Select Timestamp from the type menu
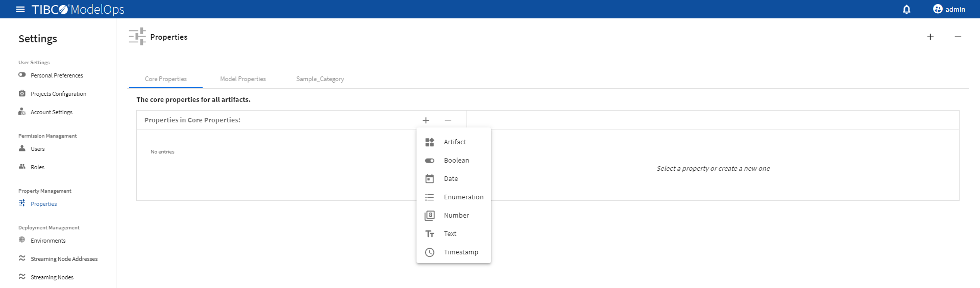This screenshot has width=980, height=288. tap(460, 252)
